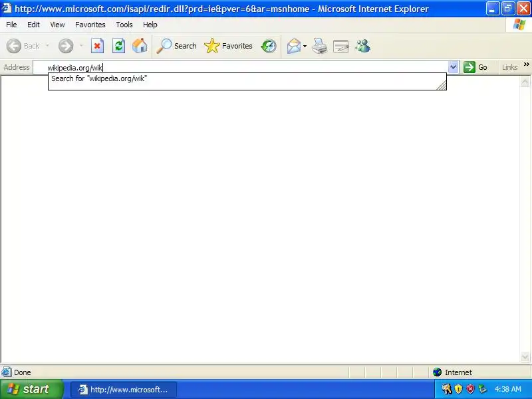Click the Done status text
532x399 pixels.
(23, 372)
